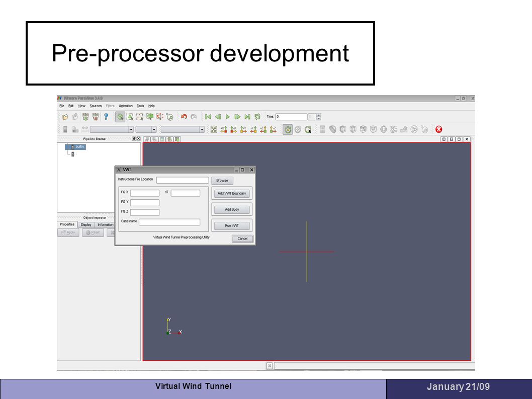Click the grayed Redo arrow

[194, 117]
